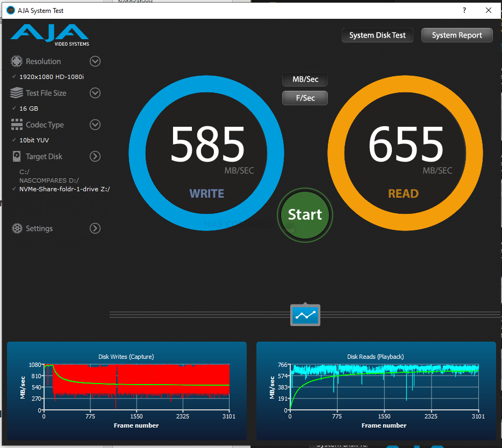Click the Test File Size stack icon
The width and height of the screenshot is (502, 448).
tap(16, 93)
